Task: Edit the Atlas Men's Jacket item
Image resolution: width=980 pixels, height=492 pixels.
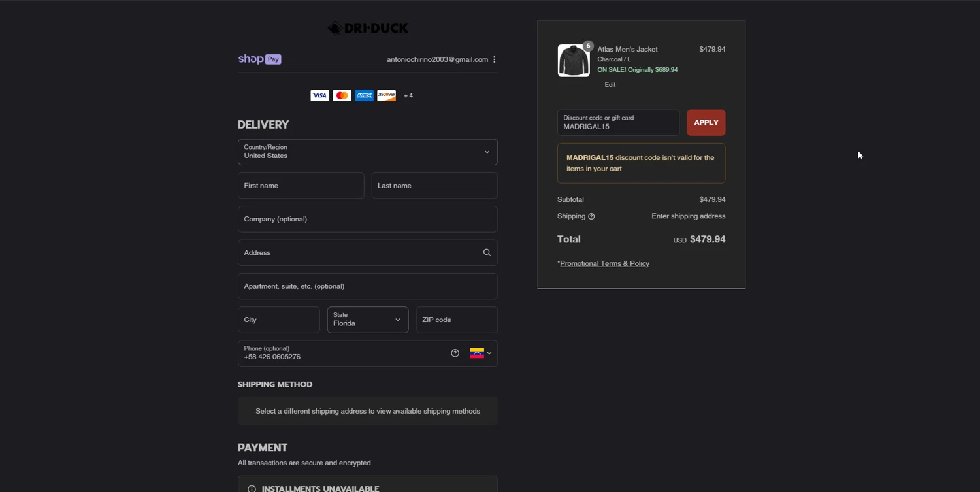Action: [x=610, y=84]
